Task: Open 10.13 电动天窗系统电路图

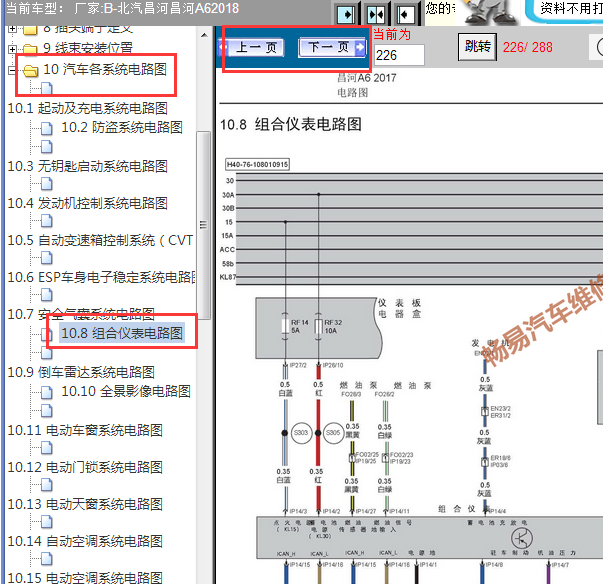Action: pyautogui.click(x=85, y=504)
